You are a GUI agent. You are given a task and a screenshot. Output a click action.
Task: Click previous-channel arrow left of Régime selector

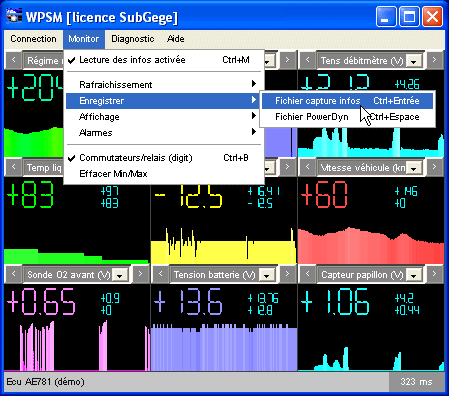click(13, 60)
